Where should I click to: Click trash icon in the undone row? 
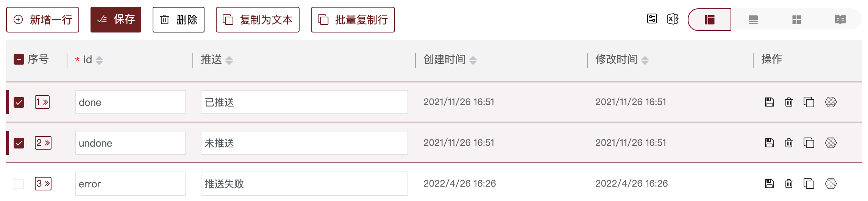click(x=789, y=143)
